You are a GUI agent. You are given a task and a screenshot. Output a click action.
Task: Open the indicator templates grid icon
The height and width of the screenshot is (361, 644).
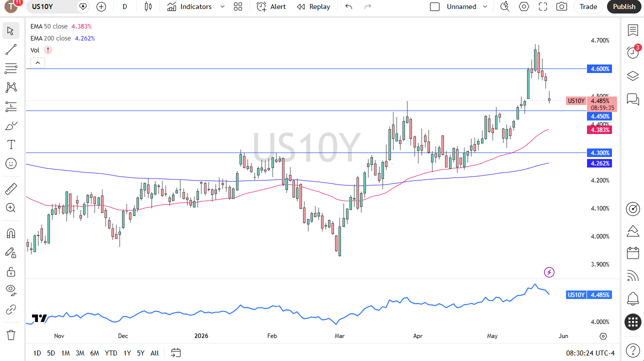pyautogui.click(x=238, y=6)
